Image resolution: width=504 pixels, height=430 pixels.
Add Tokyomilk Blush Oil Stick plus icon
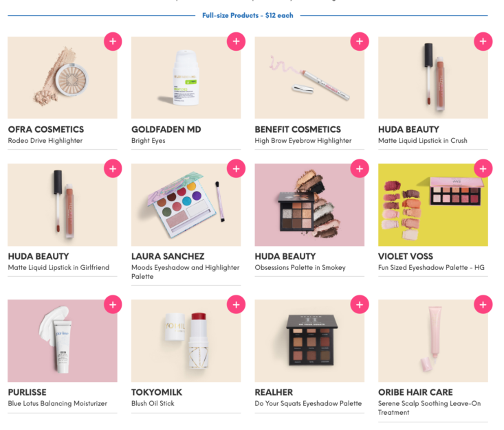237,304
